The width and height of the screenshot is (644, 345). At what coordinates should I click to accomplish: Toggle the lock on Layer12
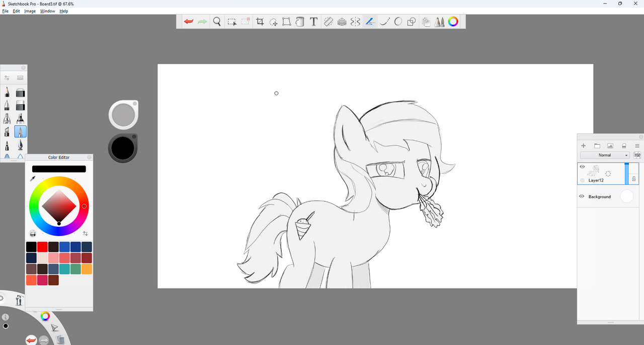(634, 179)
